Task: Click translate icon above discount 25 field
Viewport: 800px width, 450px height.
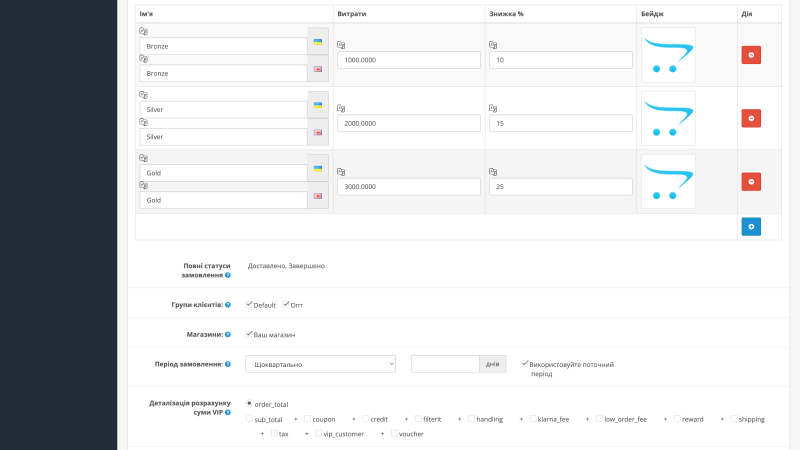Action: pos(493,172)
